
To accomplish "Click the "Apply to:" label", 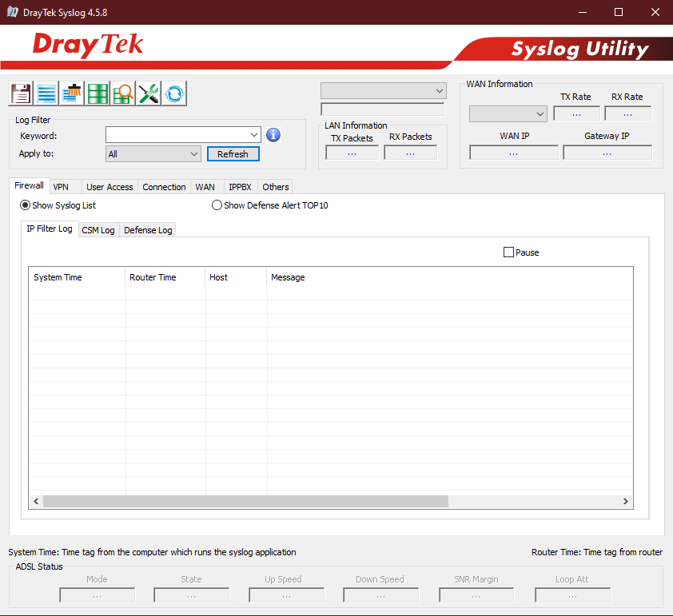I will 36,153.
